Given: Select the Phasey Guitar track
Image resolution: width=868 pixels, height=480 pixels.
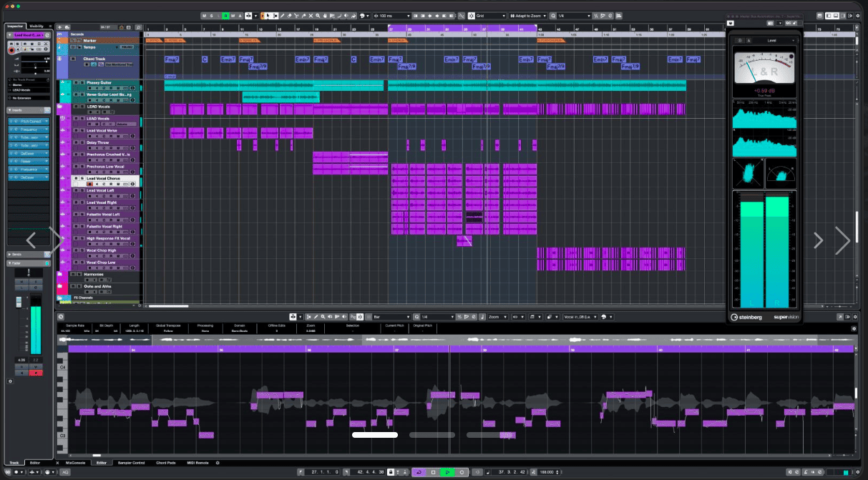Looking at the screenshot, I should (x=98, y=83).
